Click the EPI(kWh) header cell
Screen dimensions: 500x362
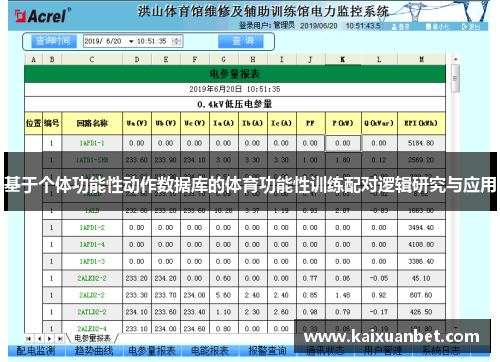pos(421,123)
